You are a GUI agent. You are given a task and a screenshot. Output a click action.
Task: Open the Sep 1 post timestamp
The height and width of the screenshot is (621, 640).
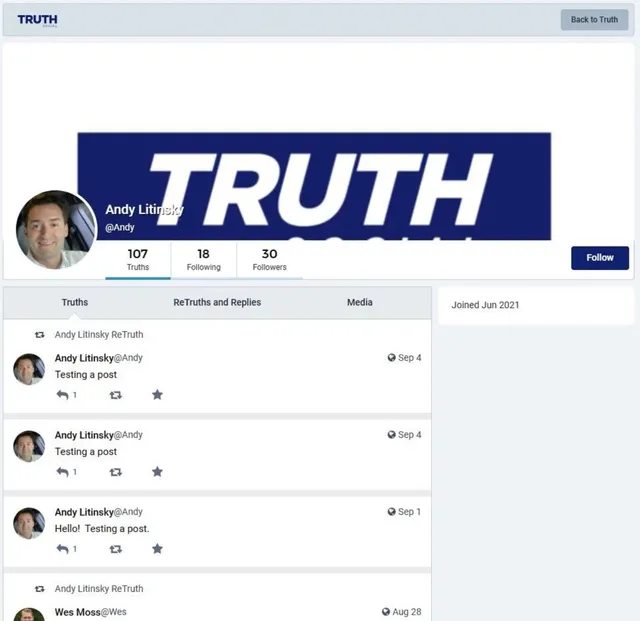(409, 512)
